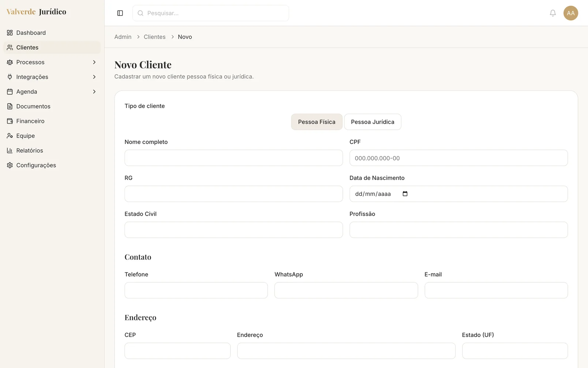This screenshot has height=368, width=588.
Task: Click the Valverde Jurídico logo
Action: pos(36,12)
